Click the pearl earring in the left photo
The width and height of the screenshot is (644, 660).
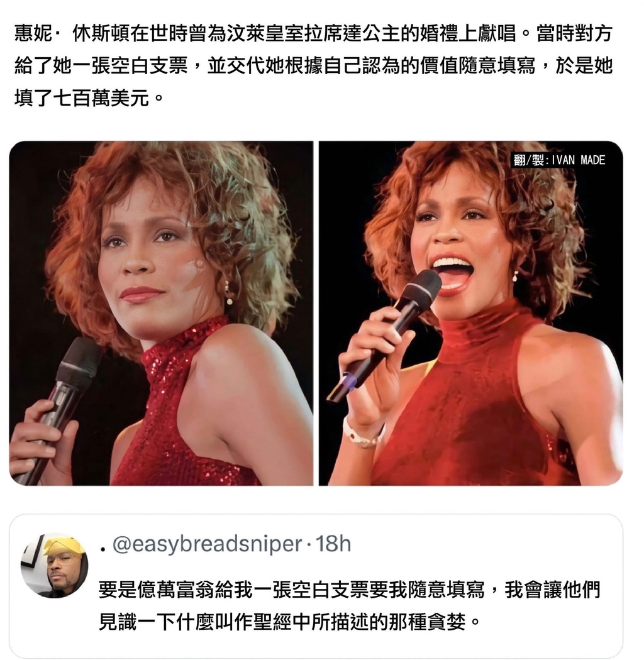(229, 293)
